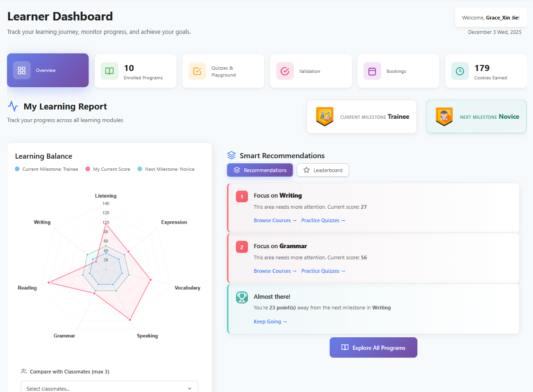This screenshot has height=392, width=533.
Task: Open Browse Courses link for Writing
Action: click(x=275, y=220)
